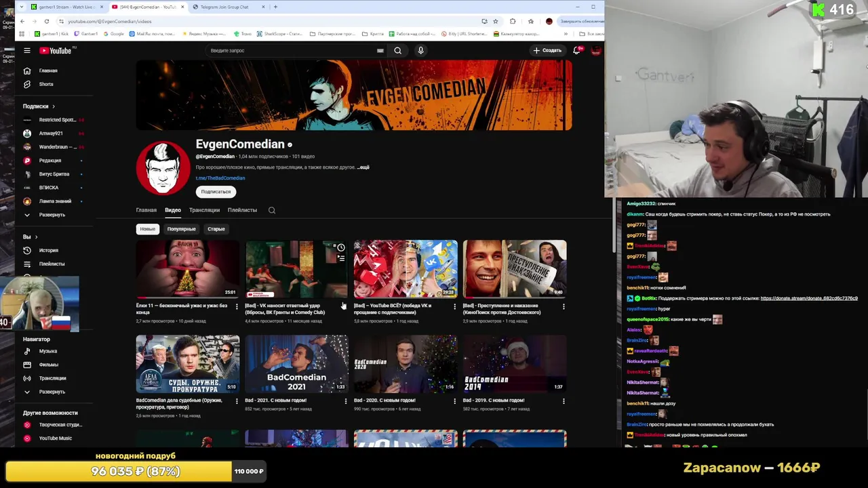The height and width of the screenshot is (488, 868).
Task: Open Shorts in sidebar
Action: (x=46, y=84)
